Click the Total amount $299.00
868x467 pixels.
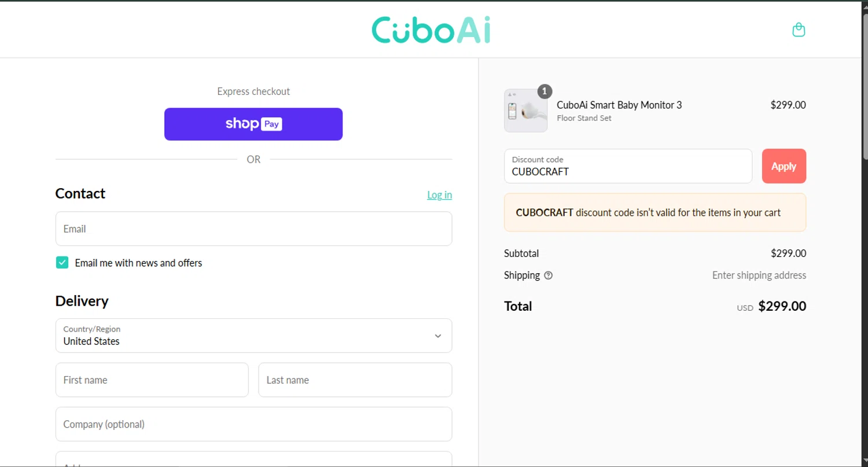[782, 306]
